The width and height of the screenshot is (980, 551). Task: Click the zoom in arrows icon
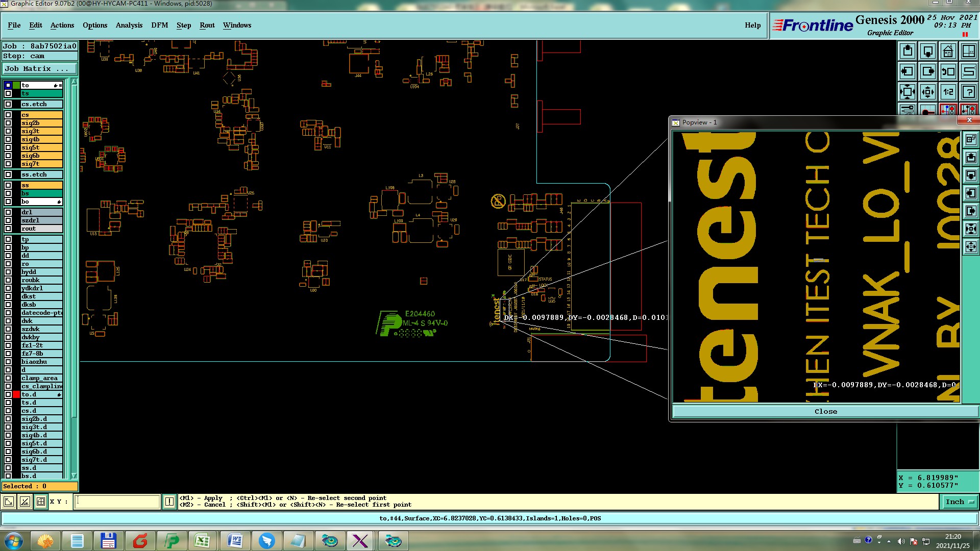tap(908, 92)
